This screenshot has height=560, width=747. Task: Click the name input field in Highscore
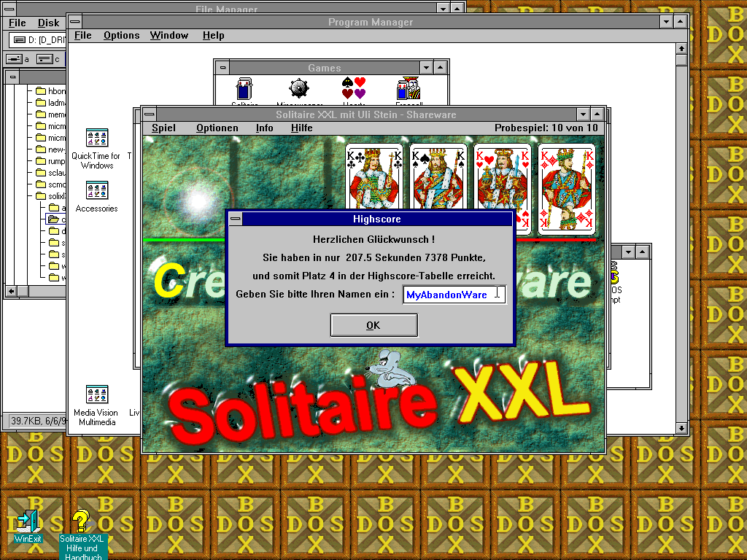[454, 295]
